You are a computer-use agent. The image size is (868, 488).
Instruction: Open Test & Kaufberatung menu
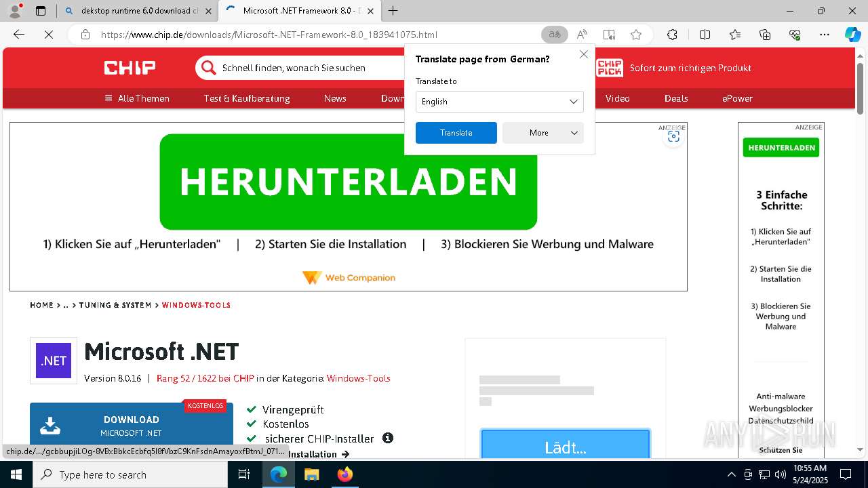click(247, 98)
